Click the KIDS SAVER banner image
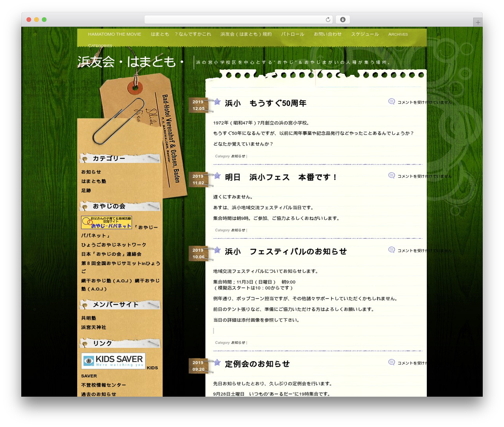504x427 pixels. click(x=113, y=361)
